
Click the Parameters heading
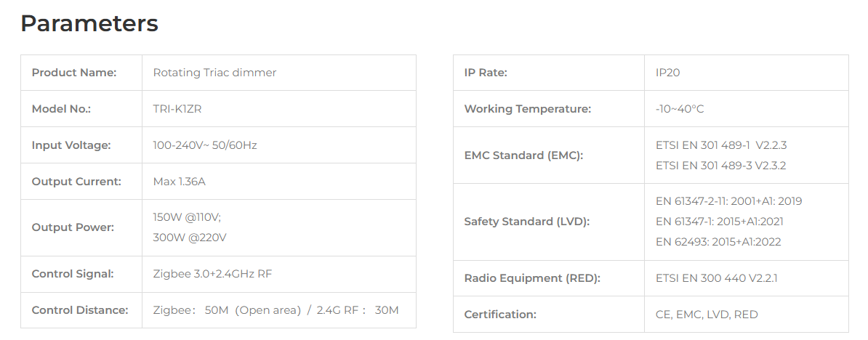pos(89,24)
